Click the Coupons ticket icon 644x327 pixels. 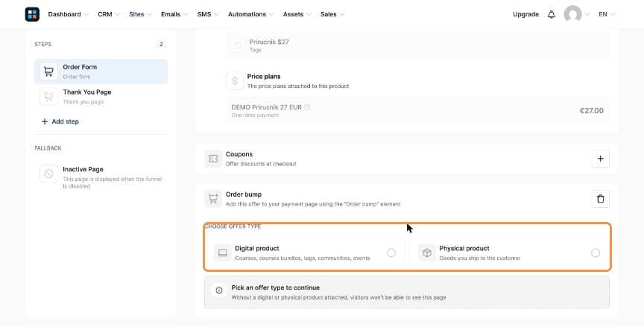[213, 159]
